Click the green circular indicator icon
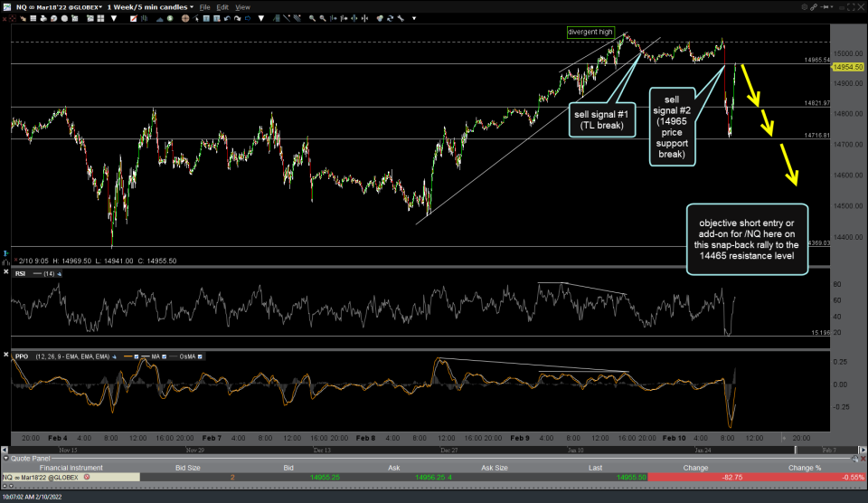 (170, 18)
